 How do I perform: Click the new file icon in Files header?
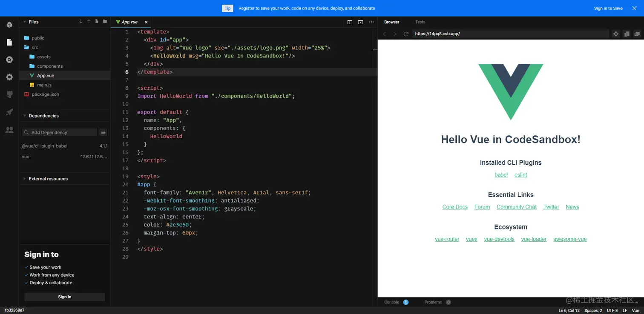pos(97,22)
